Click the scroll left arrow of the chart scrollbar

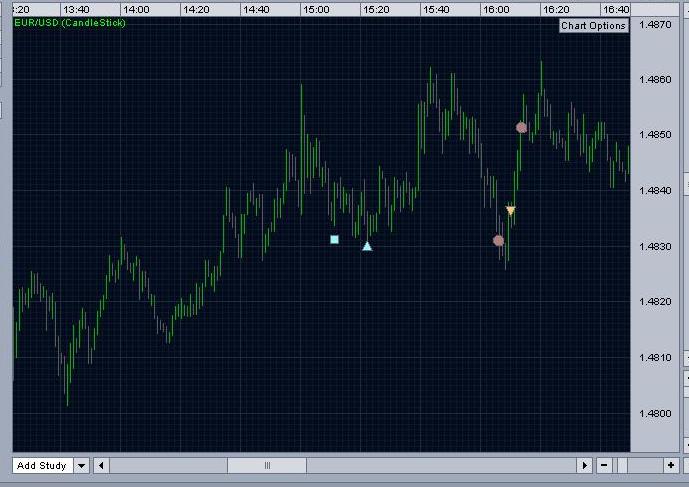[102, 465]
